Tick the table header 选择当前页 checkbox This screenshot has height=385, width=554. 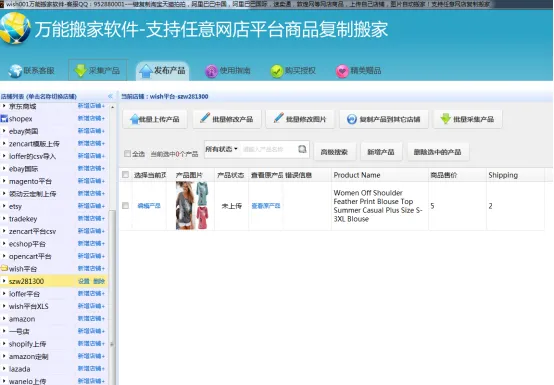point(125,174)
